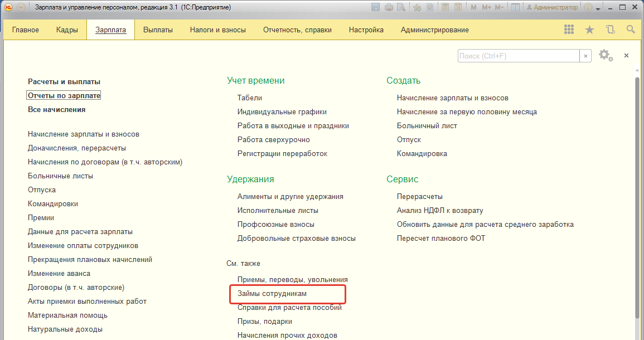
Task: Click the Поиск (Ctrl+F) search field
Action: click(x=519, y=56)
